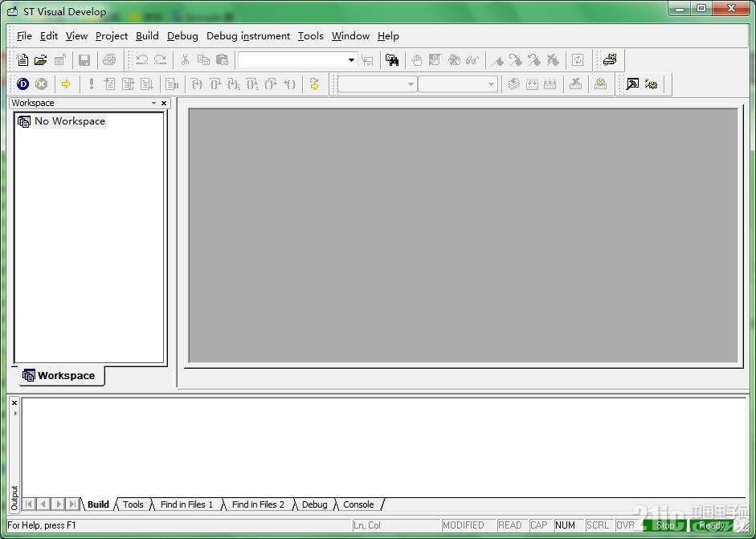This screenshot has width=756, height=539.
Task: Open the Debug instrument menu
Action: coord(248,36)
